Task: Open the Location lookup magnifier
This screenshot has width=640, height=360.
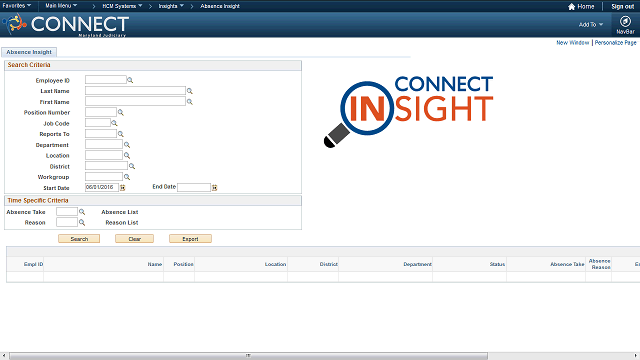Action: point(127,156)
